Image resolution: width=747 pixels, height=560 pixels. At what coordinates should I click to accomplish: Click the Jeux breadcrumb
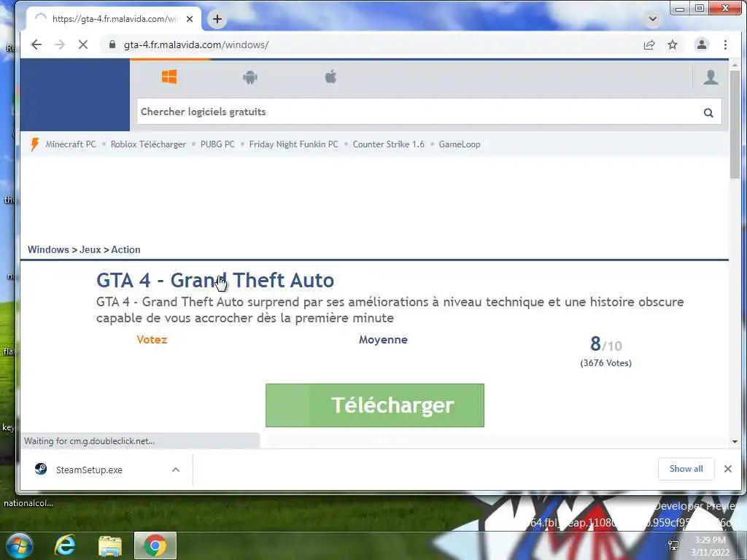[x=90, y=249]
